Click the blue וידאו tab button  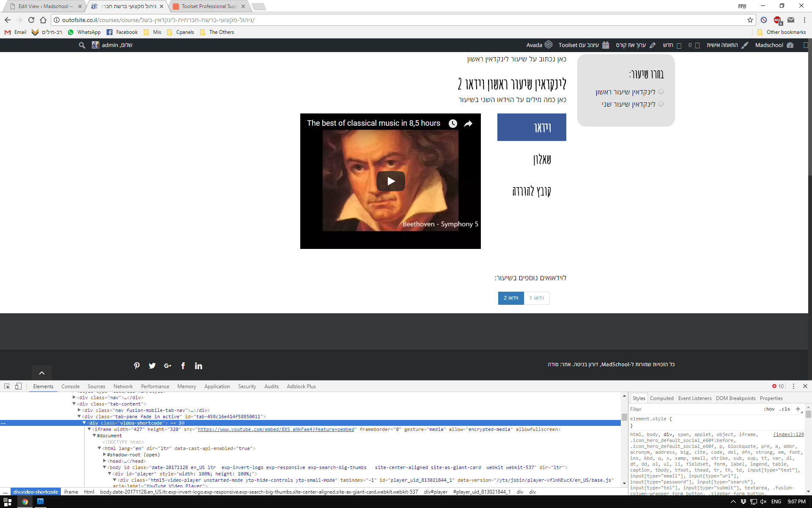532,127
